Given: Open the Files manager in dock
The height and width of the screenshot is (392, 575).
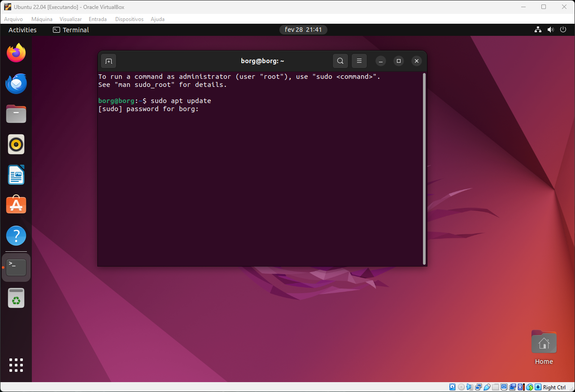Looking at the screenshot, I should coord(16,114).
